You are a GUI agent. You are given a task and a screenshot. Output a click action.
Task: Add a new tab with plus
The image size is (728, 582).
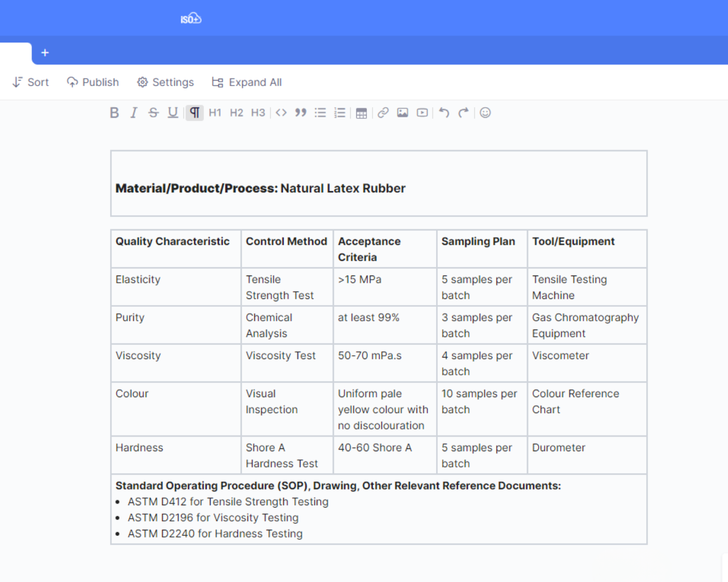pyautogui.click(x=45, y=53)
